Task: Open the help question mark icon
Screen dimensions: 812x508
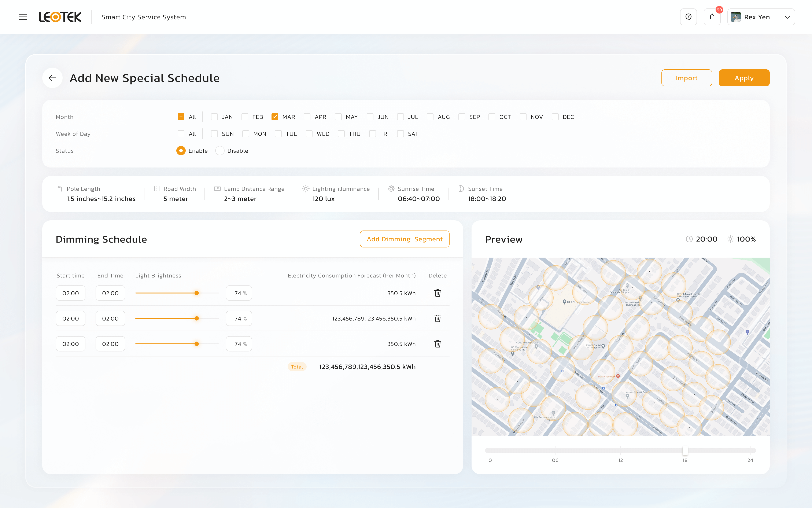Action: click(x=688, y=17)
